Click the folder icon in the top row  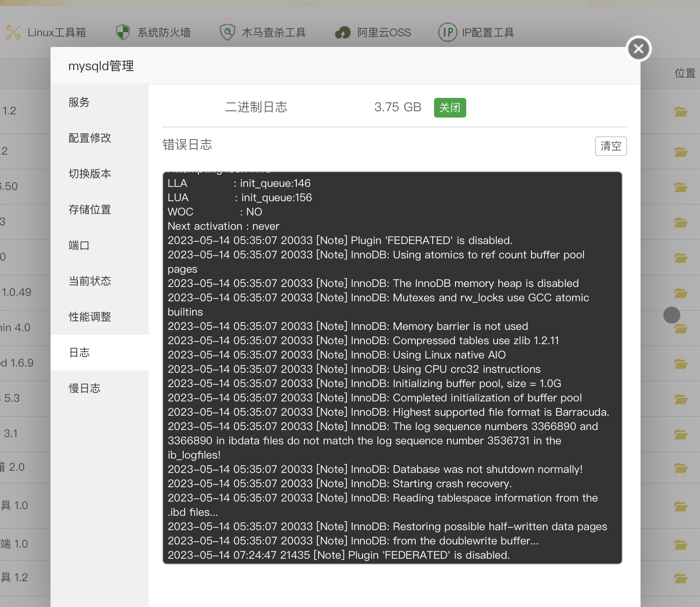681,112
